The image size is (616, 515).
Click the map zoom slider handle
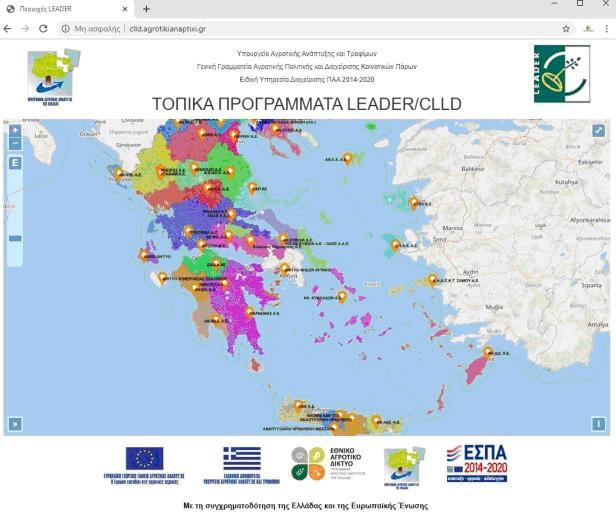(x=14, y=238)
